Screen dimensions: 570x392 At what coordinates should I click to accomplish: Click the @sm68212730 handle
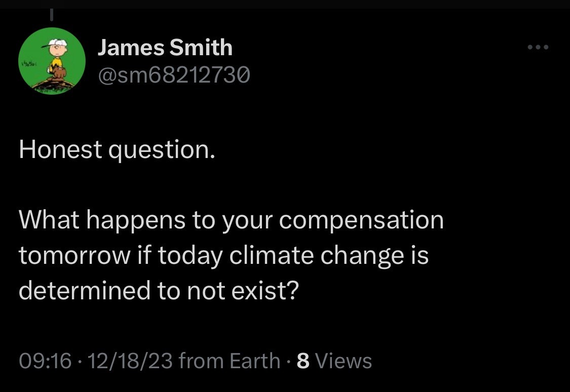tap(173, 75)
